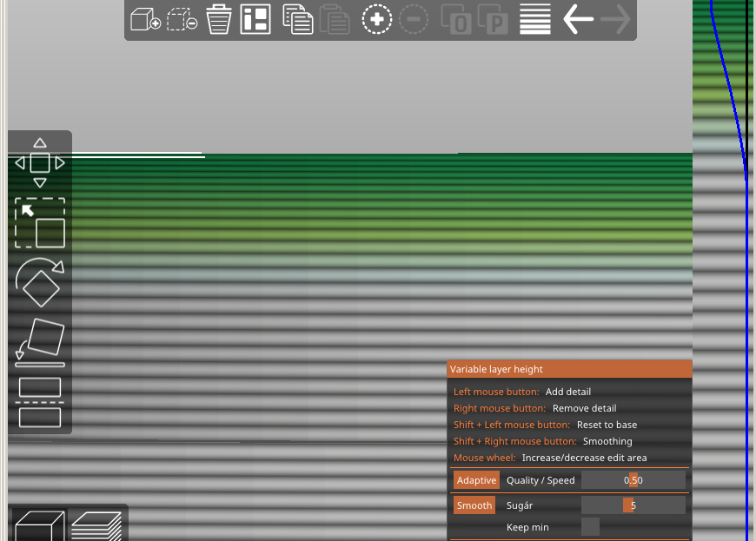The width and height of the screenshot is (756, 541).
Task: Click the Delete selected object icon
Action: click(x=182, y=19)
